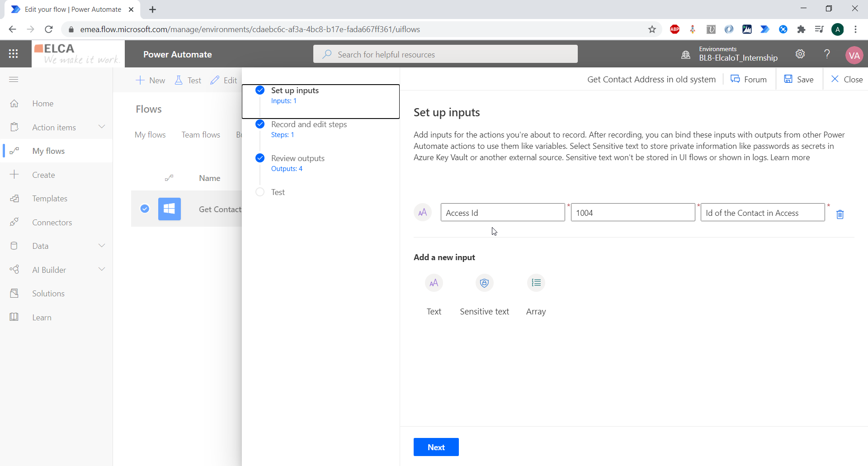Image resolution: width=868 pixels, height=466 pixels.
Task: Save the UI flow
Action: (799, 79)
